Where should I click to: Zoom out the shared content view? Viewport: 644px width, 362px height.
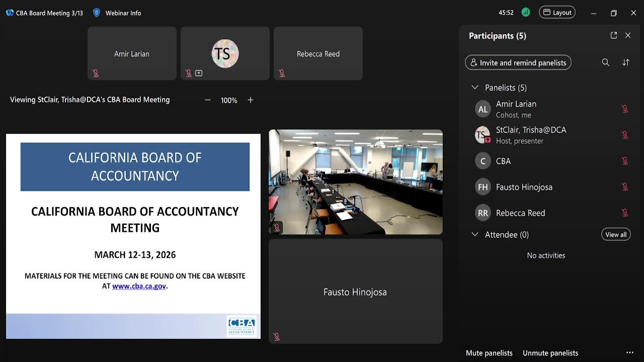click(x=207, y=100)
